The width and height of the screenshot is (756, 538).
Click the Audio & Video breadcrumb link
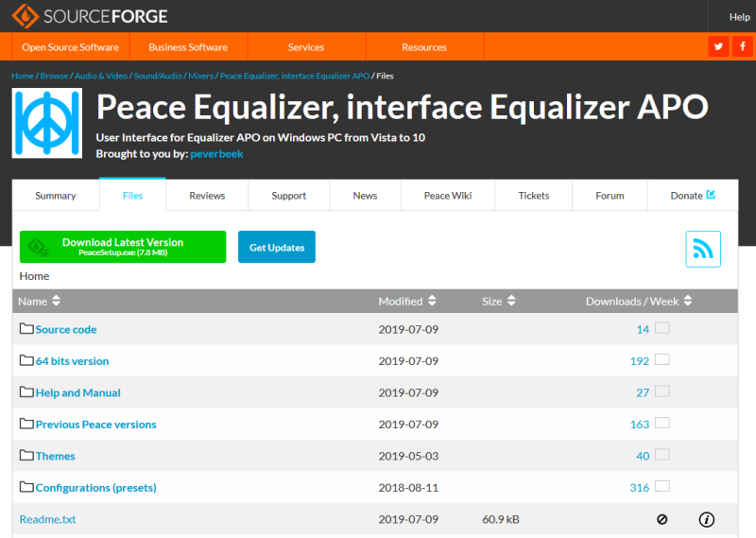(101, 76)
